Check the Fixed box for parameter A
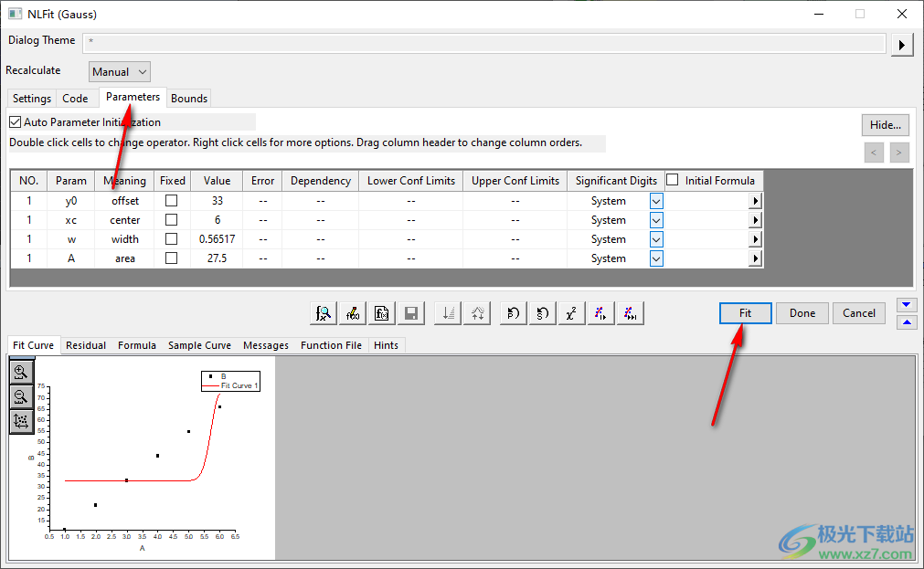 [x=171, y=258]
